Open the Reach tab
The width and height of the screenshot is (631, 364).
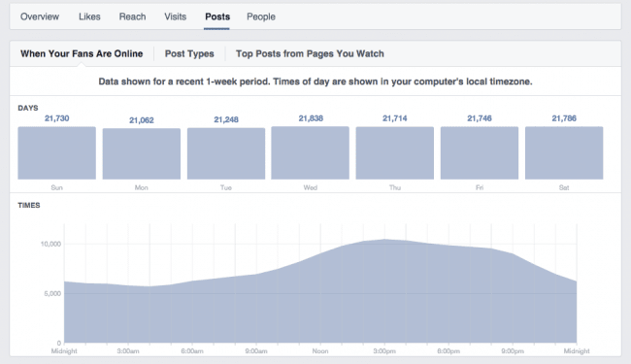pos(132,17)
